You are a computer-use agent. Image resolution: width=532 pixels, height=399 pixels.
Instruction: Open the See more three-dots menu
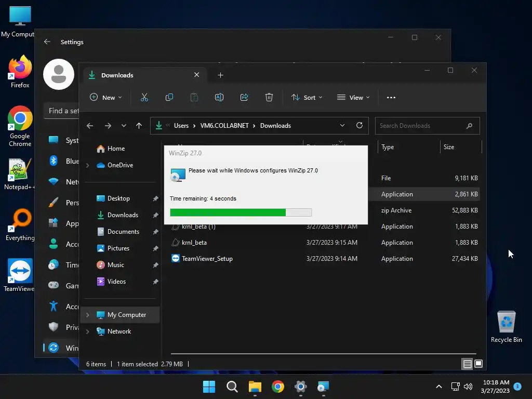tap(391, 97)
